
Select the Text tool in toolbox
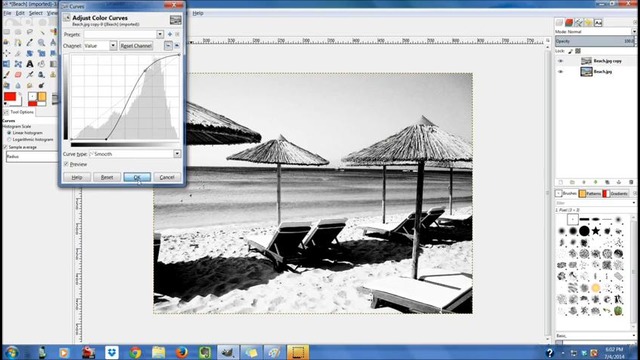tap(30, 64)
